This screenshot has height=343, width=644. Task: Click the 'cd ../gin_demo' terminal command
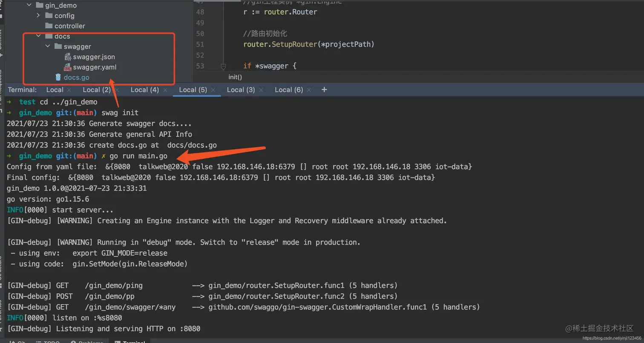pyautogui.click(x=69, y=102)
